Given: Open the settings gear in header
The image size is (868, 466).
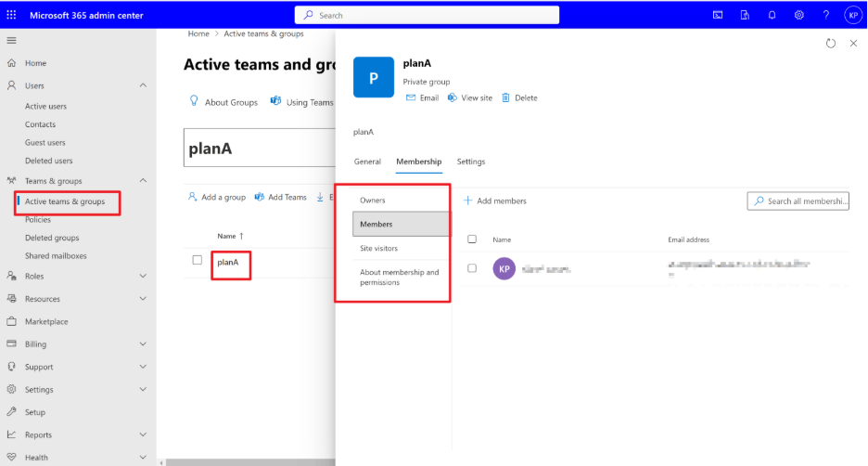Looking at the screenshot, I should coord(798,15).
